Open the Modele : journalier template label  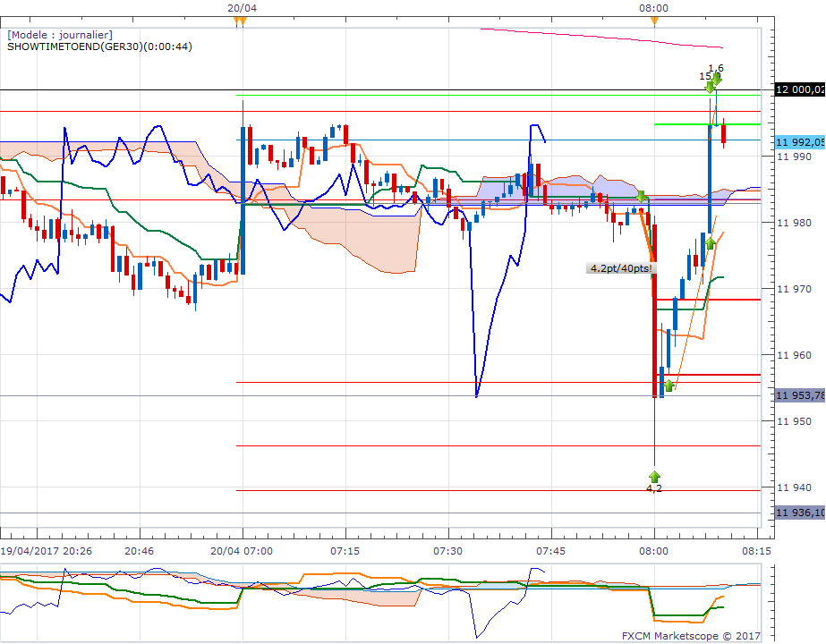pos(60,35)
